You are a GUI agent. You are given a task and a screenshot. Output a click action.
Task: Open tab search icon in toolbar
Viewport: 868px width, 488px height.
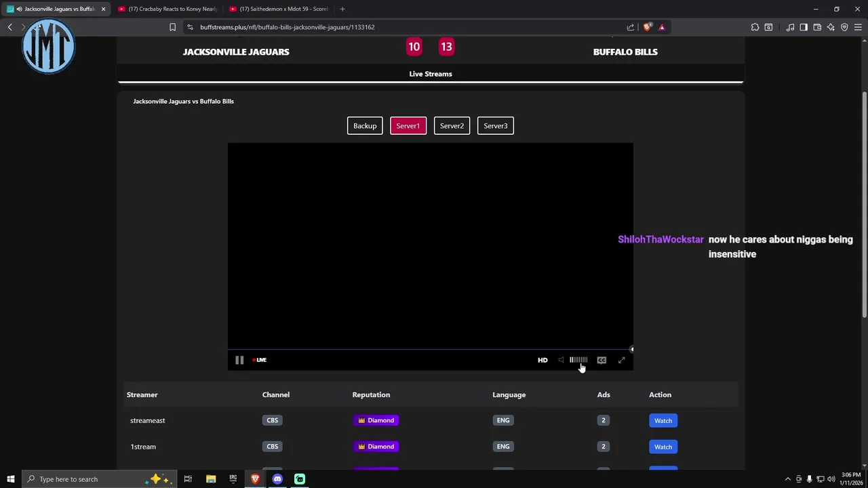click(x=768, y=27)
